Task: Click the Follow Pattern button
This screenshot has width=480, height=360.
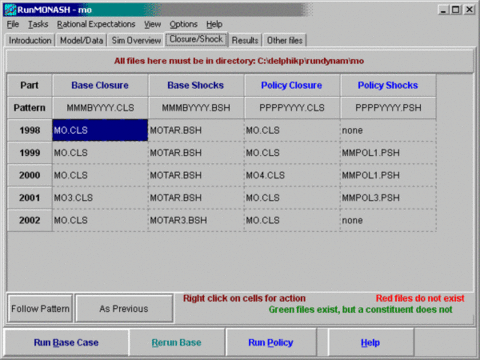Action: coord(40,308)
